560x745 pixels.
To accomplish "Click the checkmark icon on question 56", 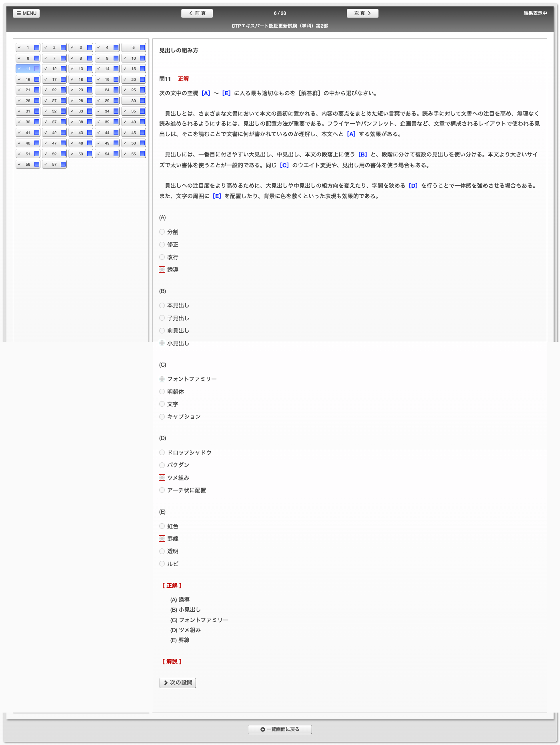I will pyautogui.click(x=19, y=164).
